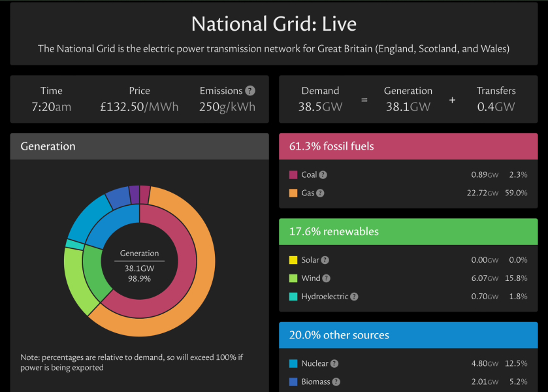Click the Coal value 0.89GW
This screenshot has height=392, width=548.
(x=485, y=175)
